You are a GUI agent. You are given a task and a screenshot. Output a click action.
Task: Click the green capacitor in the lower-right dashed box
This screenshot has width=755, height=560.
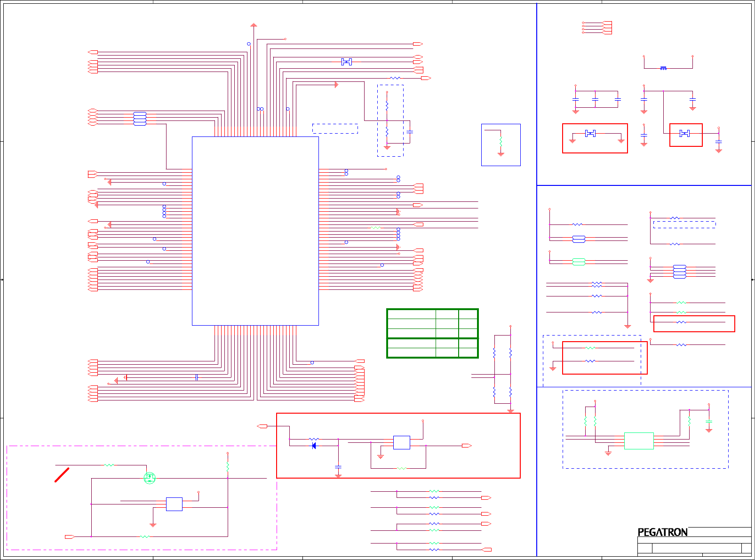tap(709, 422)
